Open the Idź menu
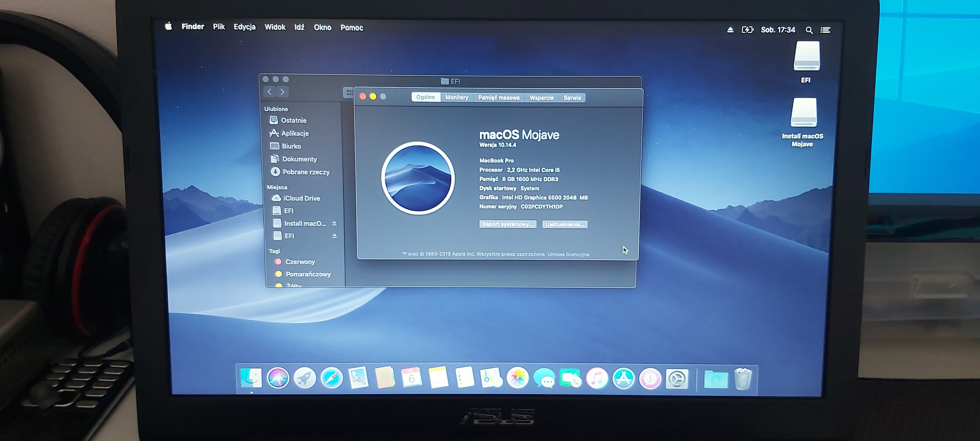 coord(299,27)
